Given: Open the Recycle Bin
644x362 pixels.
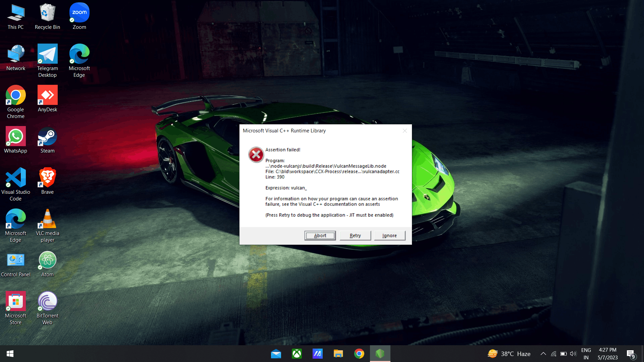Looking at the screenshot, I should [x=47, y=17].
